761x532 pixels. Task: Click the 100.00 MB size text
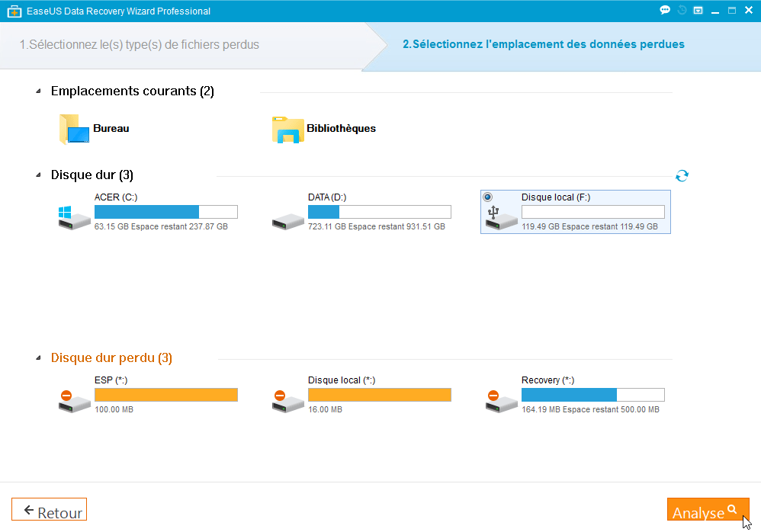pos(114,410)
